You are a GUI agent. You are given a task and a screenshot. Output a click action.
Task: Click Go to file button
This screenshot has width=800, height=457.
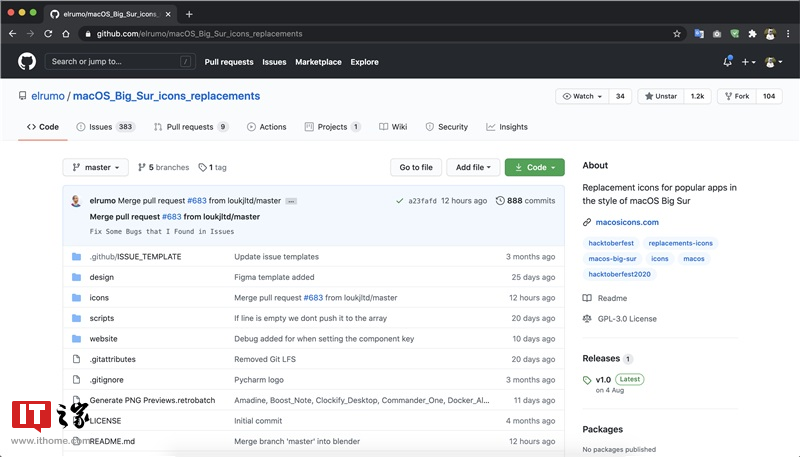[x=416, y=167]
